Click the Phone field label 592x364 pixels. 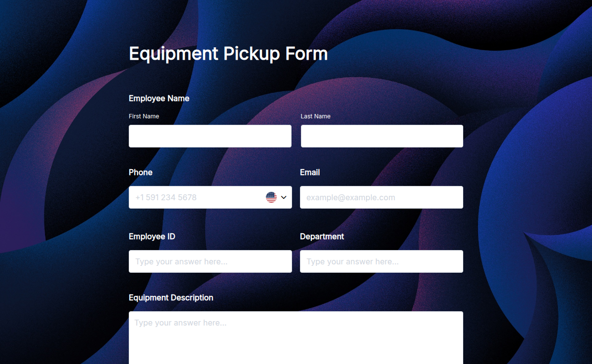(x=140, y=172)
